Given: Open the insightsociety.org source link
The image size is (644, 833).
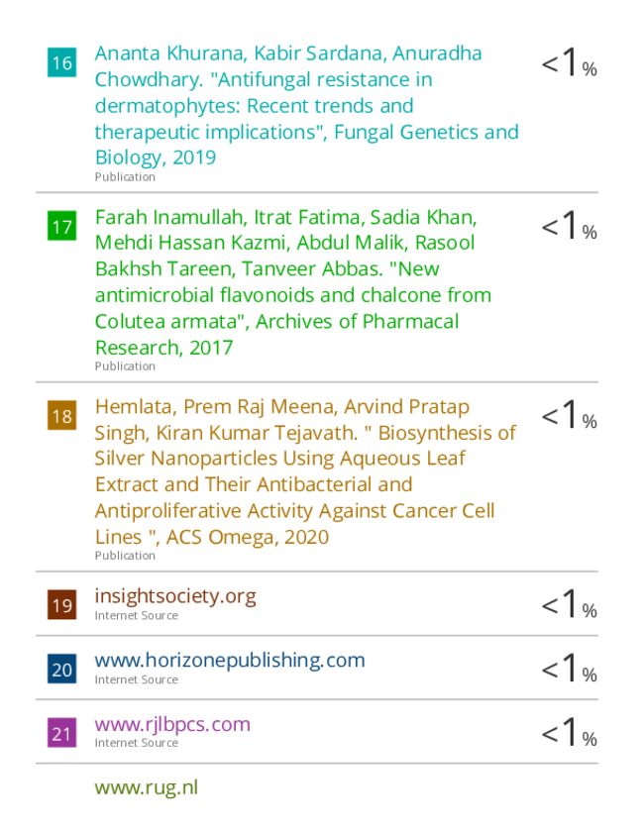Looking at the screenshot, I should pos(175,596).
